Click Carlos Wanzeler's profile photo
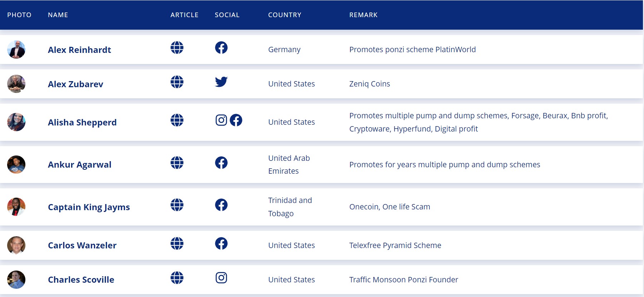The image size is (644, 297). pyautogui.click(x=16, y=245)
